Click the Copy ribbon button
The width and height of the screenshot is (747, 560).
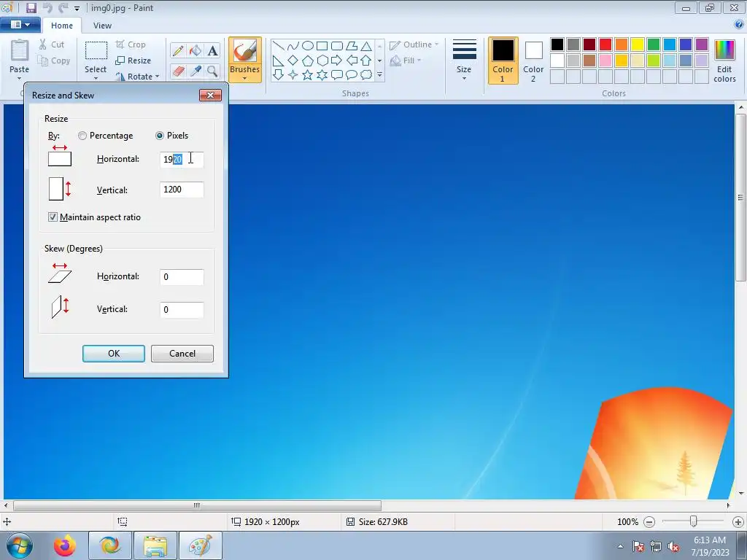pos(54,61)
